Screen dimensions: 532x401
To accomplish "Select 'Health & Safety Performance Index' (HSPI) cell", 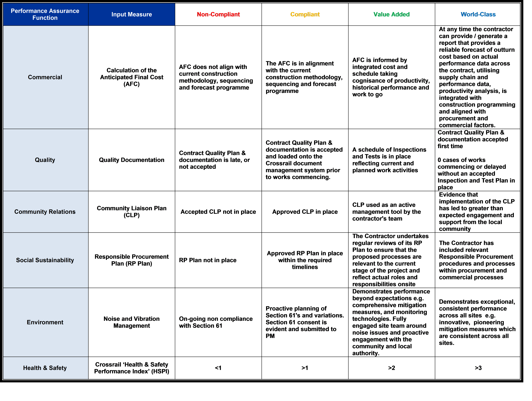I will 132,368.
